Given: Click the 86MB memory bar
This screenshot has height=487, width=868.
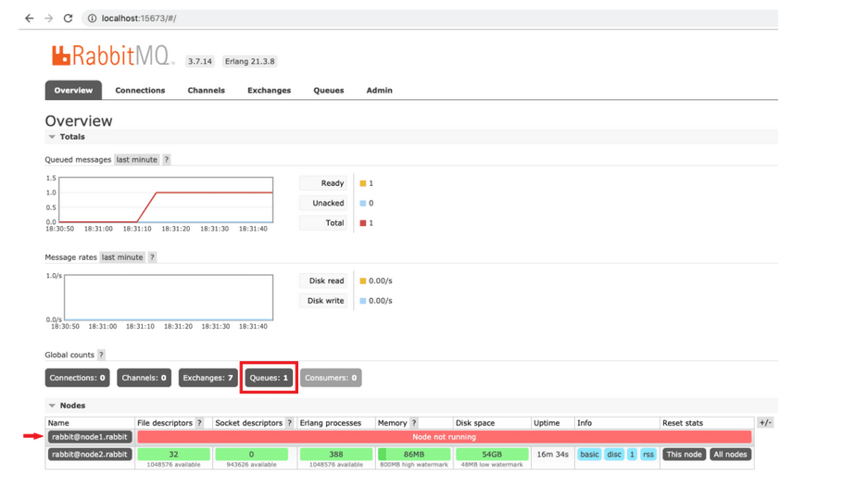Looking at the screenshot, I should [413, 455].
